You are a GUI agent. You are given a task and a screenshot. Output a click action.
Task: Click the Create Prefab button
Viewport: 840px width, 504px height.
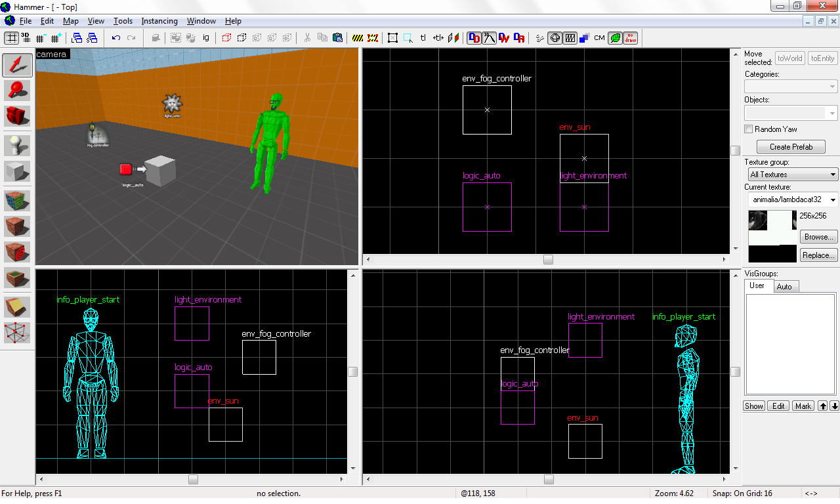pyautogui.click(x=791, y=146)
